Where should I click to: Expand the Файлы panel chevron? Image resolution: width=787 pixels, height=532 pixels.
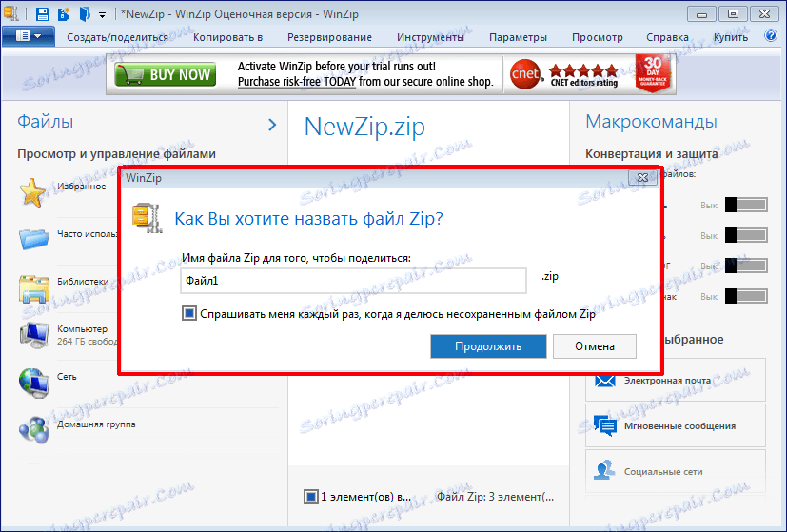(x=272, y=125)
